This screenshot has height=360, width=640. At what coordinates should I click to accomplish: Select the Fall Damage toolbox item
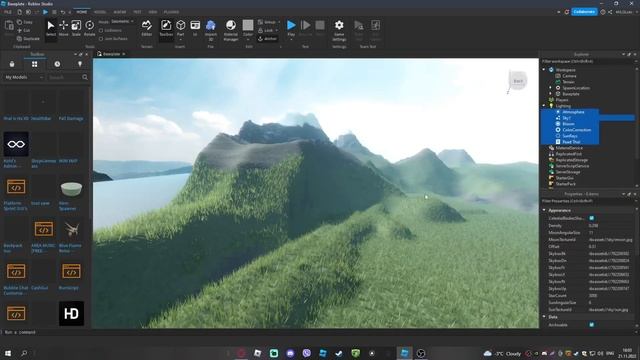pyautogui.click(x=71, y=105)
